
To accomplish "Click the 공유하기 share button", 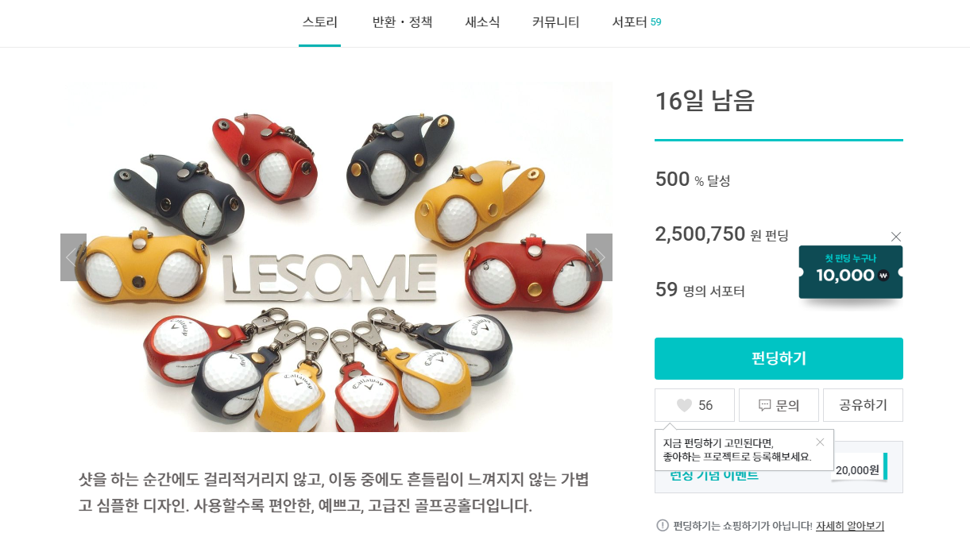I will coord(863,405).
